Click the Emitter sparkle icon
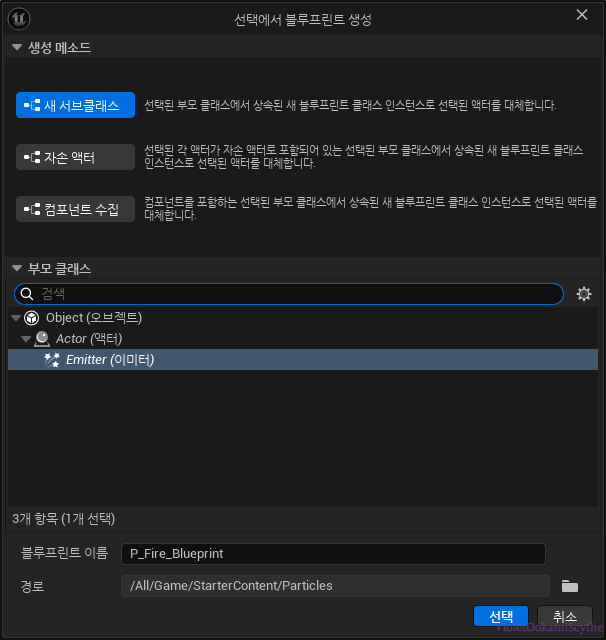 click(52, 360)
